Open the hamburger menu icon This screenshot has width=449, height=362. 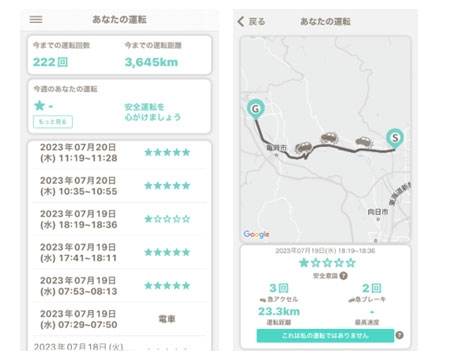coord(36,19)
